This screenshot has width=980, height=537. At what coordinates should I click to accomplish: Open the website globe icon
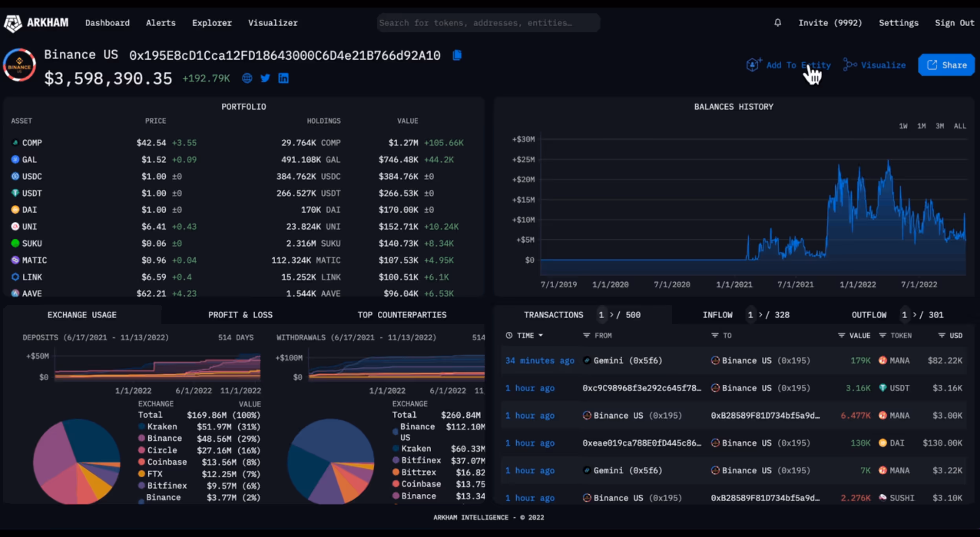tap(247, 78)
